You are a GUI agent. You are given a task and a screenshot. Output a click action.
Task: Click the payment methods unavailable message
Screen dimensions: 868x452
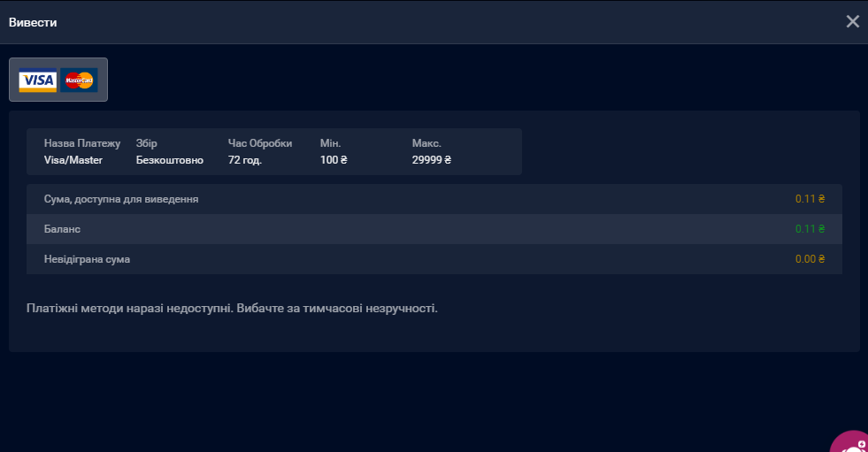click(x=232, y=309)
